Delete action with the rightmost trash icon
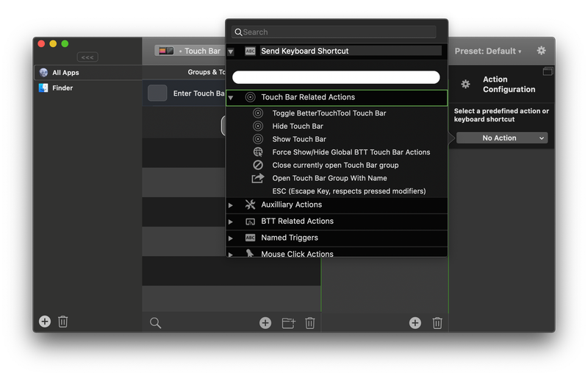This screenshot has height=376, width=588. coord(437,323)
